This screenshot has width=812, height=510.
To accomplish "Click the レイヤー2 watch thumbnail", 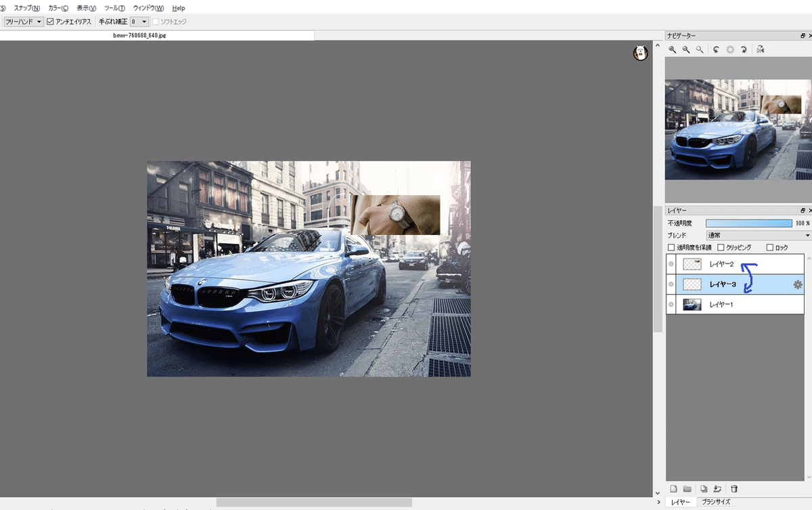I will click(692, 264).
